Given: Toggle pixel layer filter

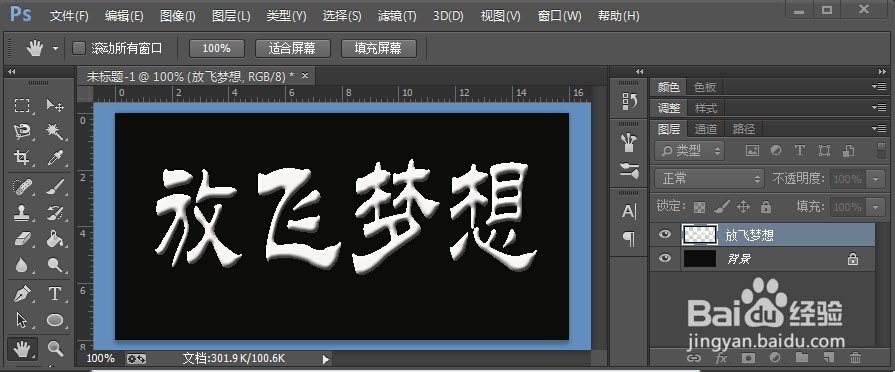Looking at the screenshot, I should [753, 151].
